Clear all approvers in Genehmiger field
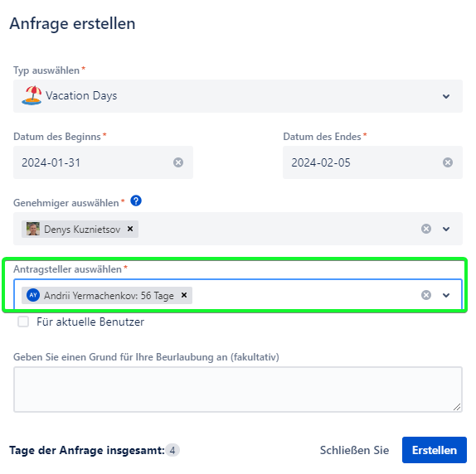This screenshot has width=476, height=474. pyautogui.click(x=426, y=229)
